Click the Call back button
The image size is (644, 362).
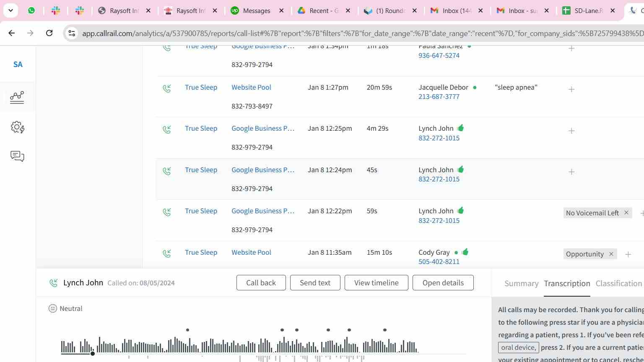pyautogui.click(x=261, y=283)
